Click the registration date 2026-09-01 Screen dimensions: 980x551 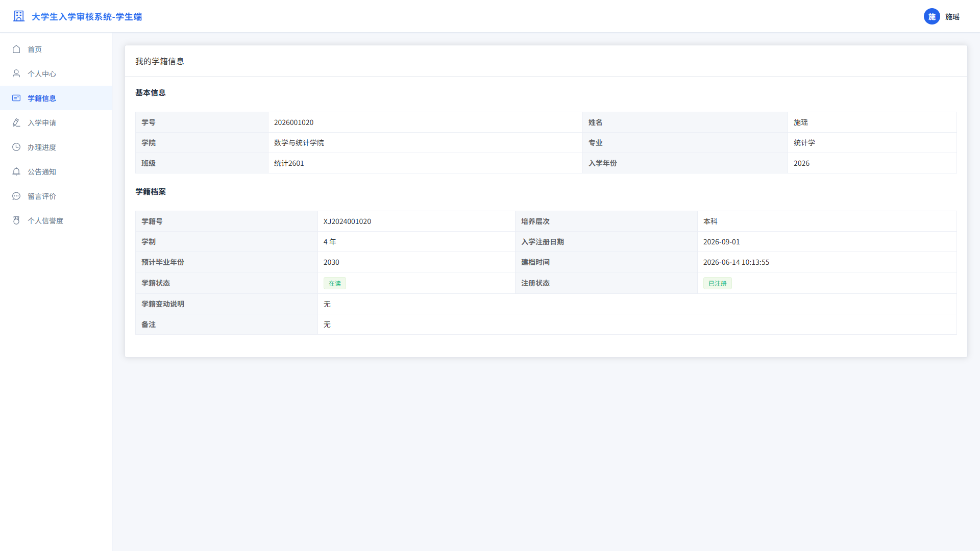(x=722, y=242)
